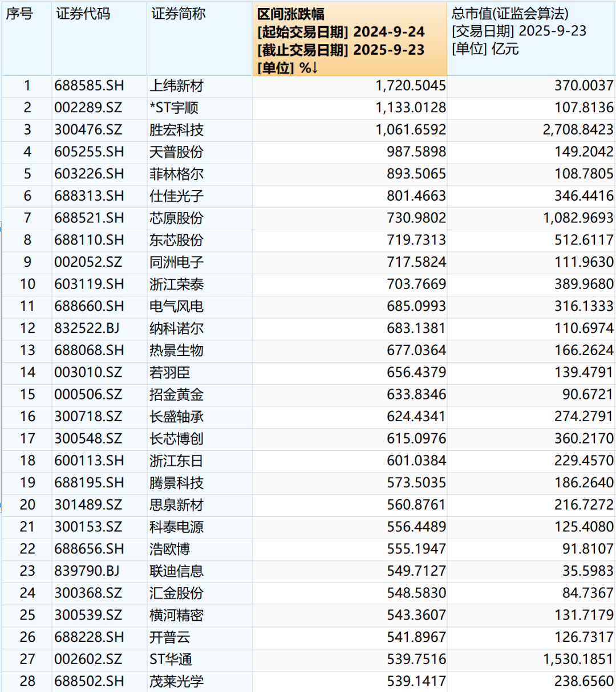Click market cap value 1,530.1851
Screen dimensions: 616x692
pyautogui.click(x=578, y=659)
